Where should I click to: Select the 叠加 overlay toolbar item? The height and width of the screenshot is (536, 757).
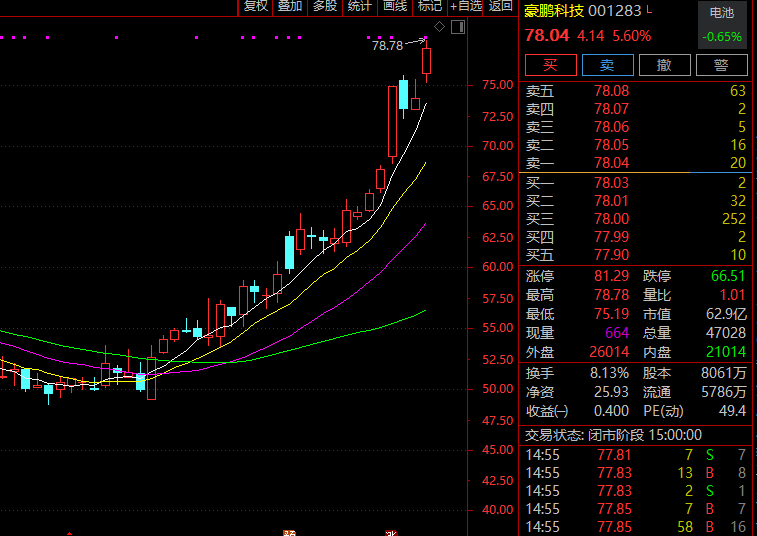click(x=290, y=6)
